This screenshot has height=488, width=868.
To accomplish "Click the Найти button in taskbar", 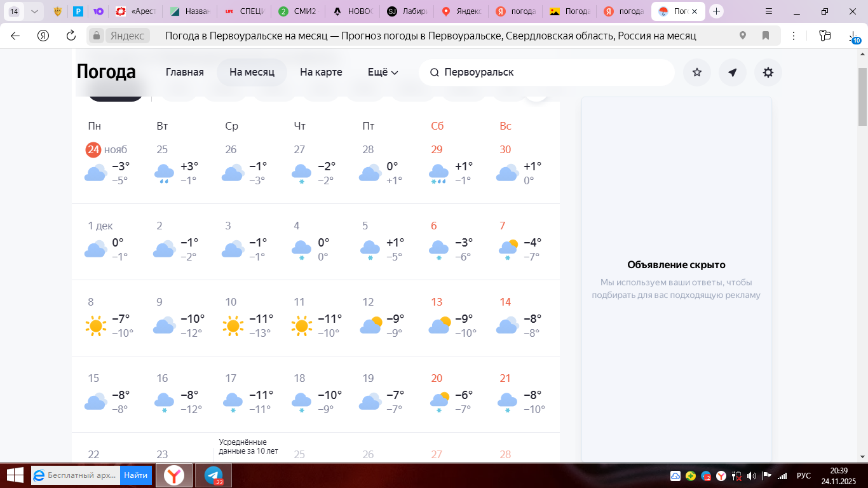I will coord(135,475).
